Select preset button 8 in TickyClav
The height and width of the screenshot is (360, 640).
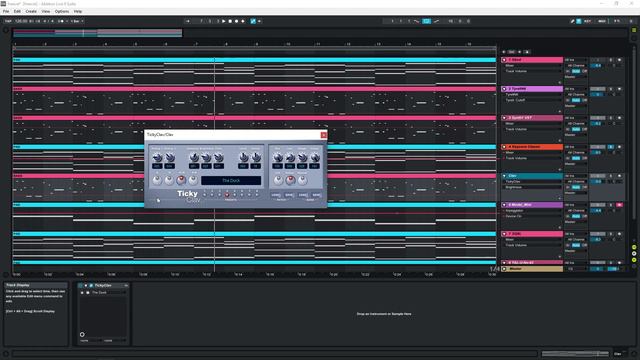point(257,195)
